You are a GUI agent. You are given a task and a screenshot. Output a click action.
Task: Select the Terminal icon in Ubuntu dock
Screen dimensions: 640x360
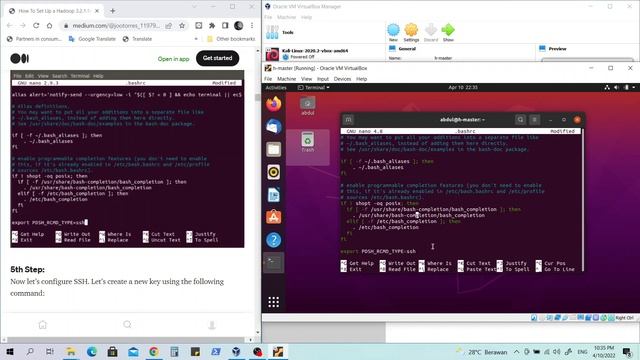click(273, 262)
